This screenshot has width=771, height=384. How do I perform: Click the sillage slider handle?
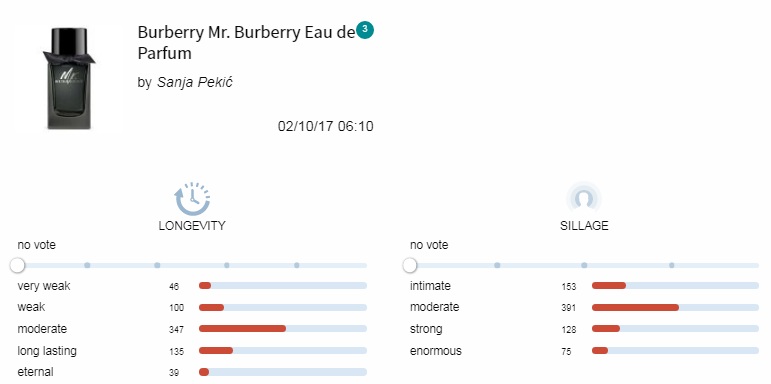tap(410, 266)
